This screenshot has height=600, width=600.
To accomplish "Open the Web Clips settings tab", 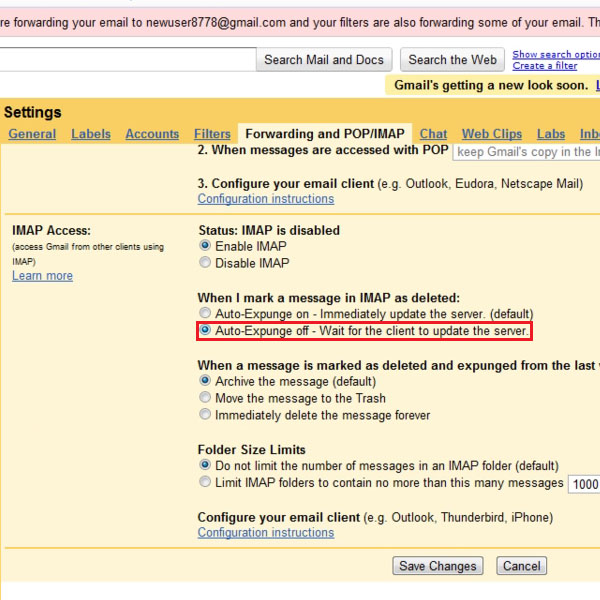I will (x=492, y=134).
